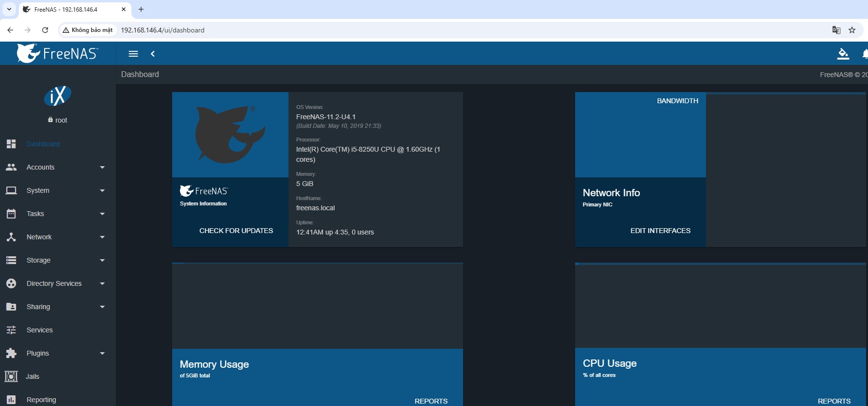This screenshot has width=868, height=406.
Task: Click the Jails icon in sidebar
Action: (11, 376)
